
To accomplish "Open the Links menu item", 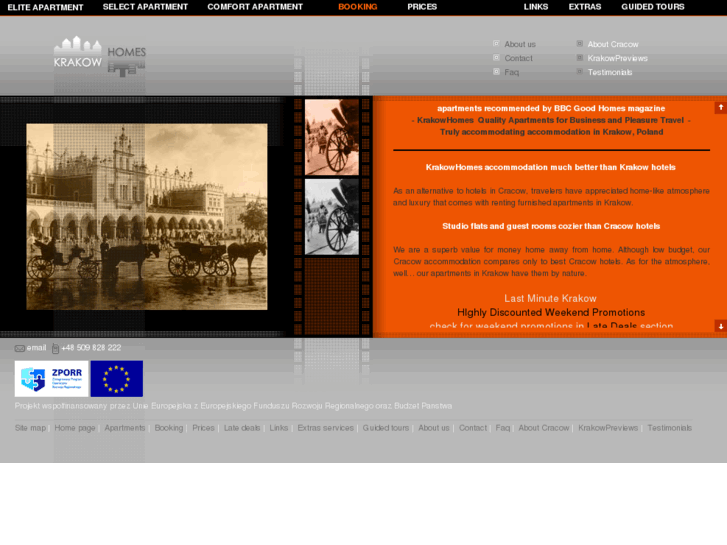I will point(536,7).
